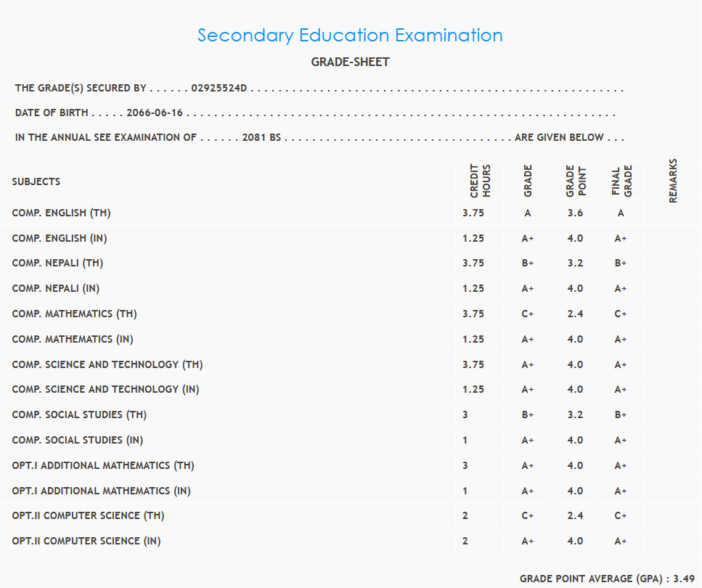Viewport: 702px width, 588px height.
Task: Click the FINAL GRADE column header
Action: coord(621,181)
